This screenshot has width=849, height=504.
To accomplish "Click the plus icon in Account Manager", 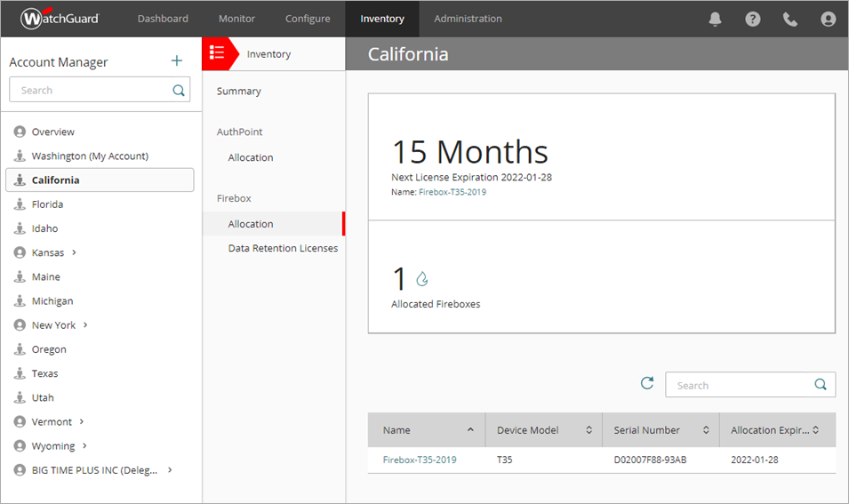I will (x=177, y=60).
